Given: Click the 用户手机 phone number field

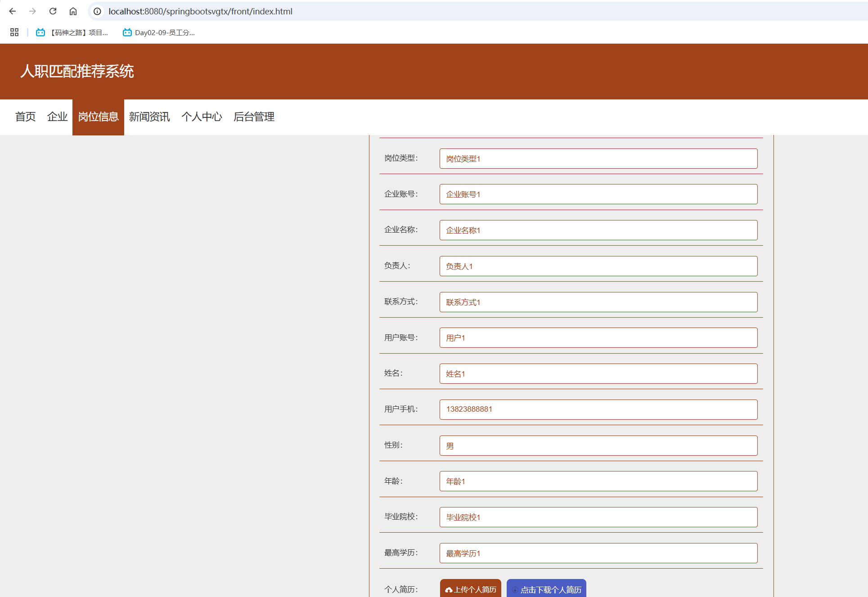Looking at the screenshot, I should (x=598, y=409).
